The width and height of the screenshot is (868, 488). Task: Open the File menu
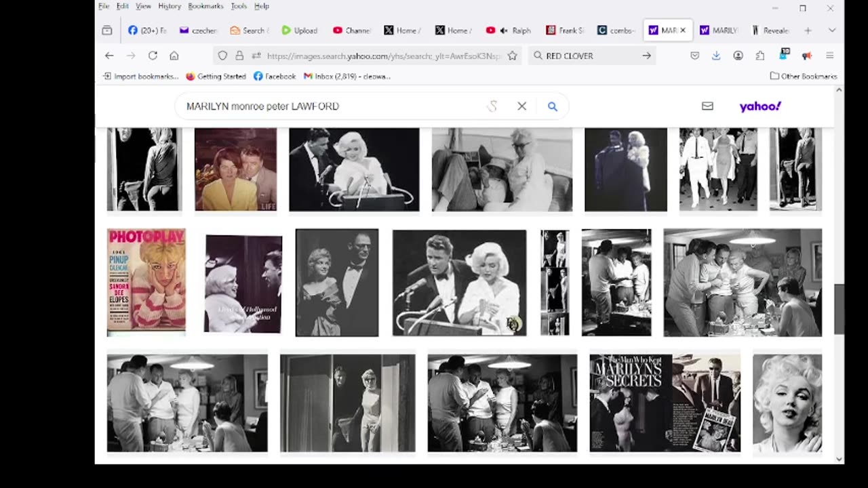[x=104, y=6]
